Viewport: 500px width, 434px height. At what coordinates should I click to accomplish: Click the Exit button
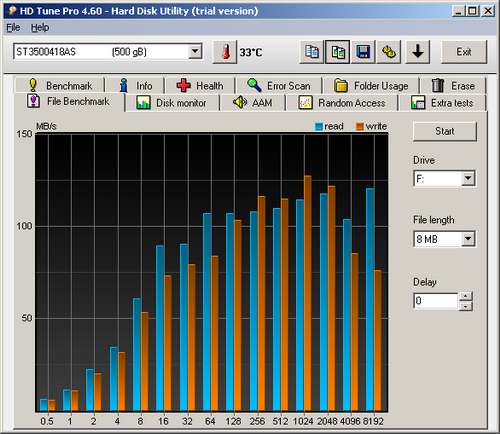tap(464, 52)
